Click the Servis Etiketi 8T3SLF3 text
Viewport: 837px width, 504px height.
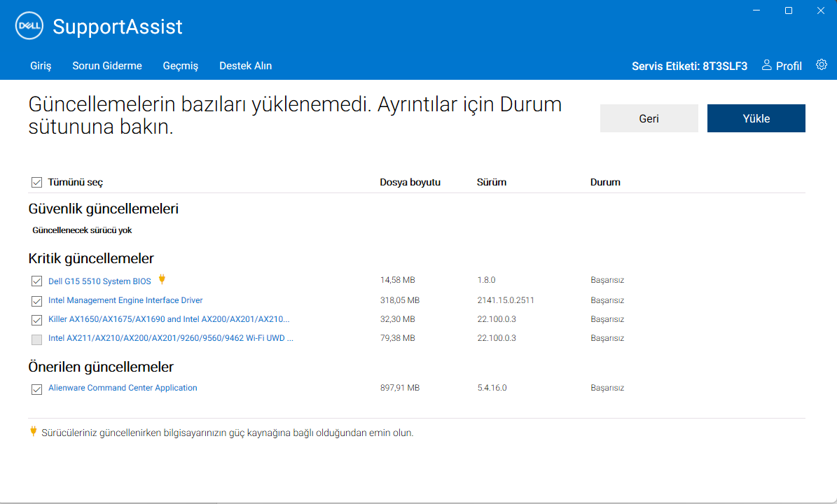point(689,65)
